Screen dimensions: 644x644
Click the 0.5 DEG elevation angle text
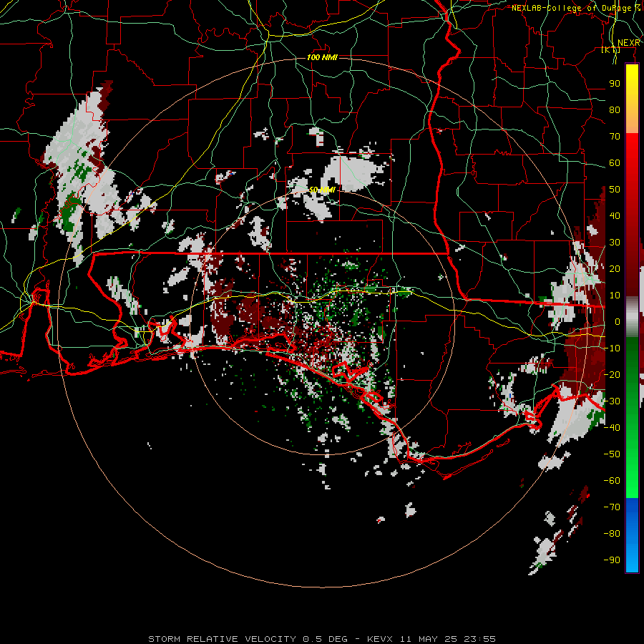[326, 639]
